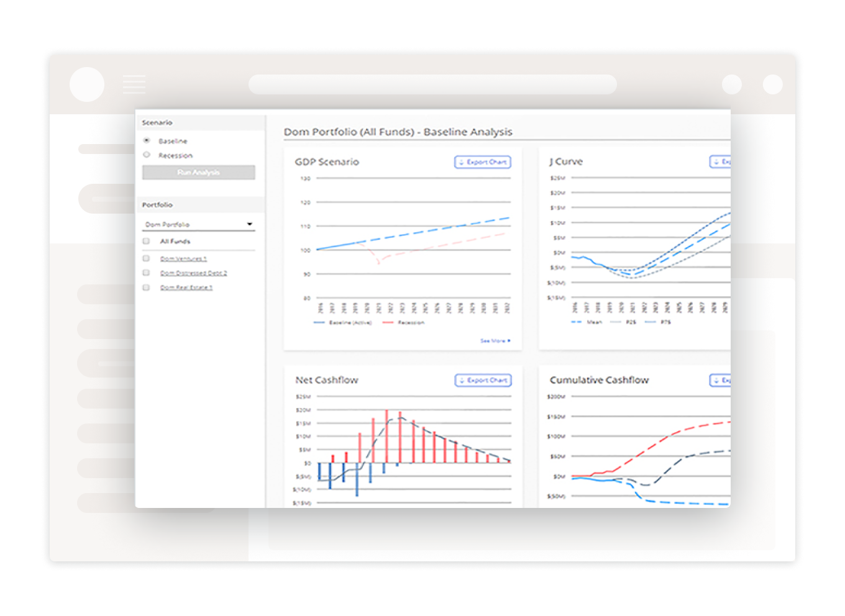This screenshot has width=845, height=616.
Task: Select the Portfolio panel header
Action: point(157,204)
